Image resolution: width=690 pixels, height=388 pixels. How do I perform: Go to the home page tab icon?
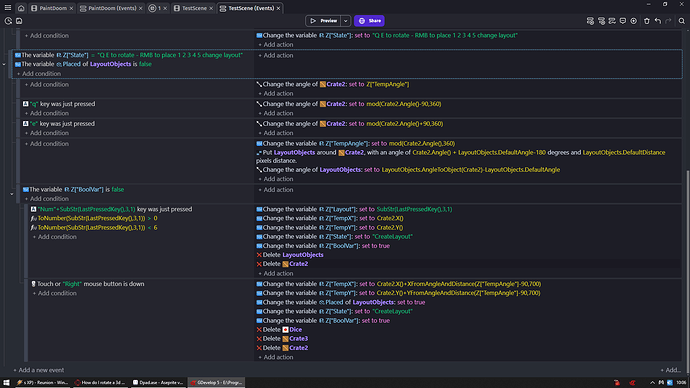click(x=21, y=8)
